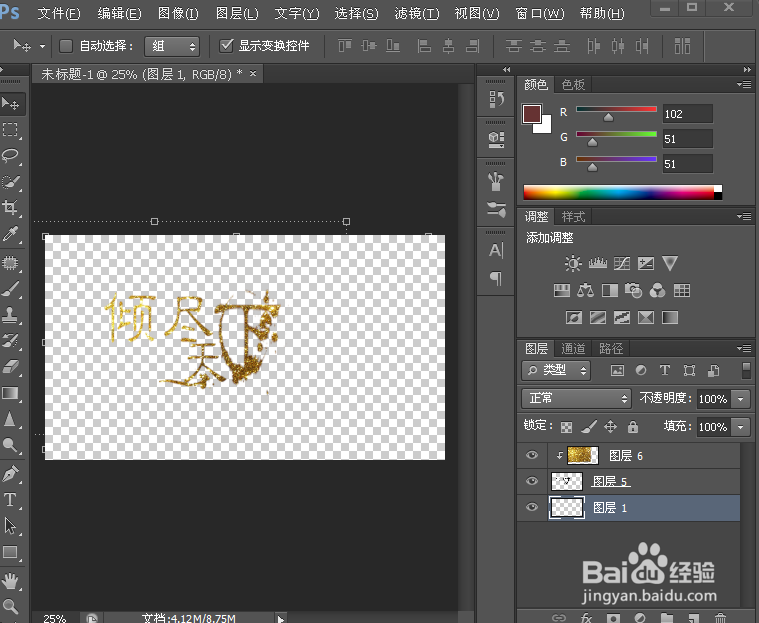Open the 3D panel icon
This screenshot has height=623, width=759.
pyautogui.click(x=496, y=140)
